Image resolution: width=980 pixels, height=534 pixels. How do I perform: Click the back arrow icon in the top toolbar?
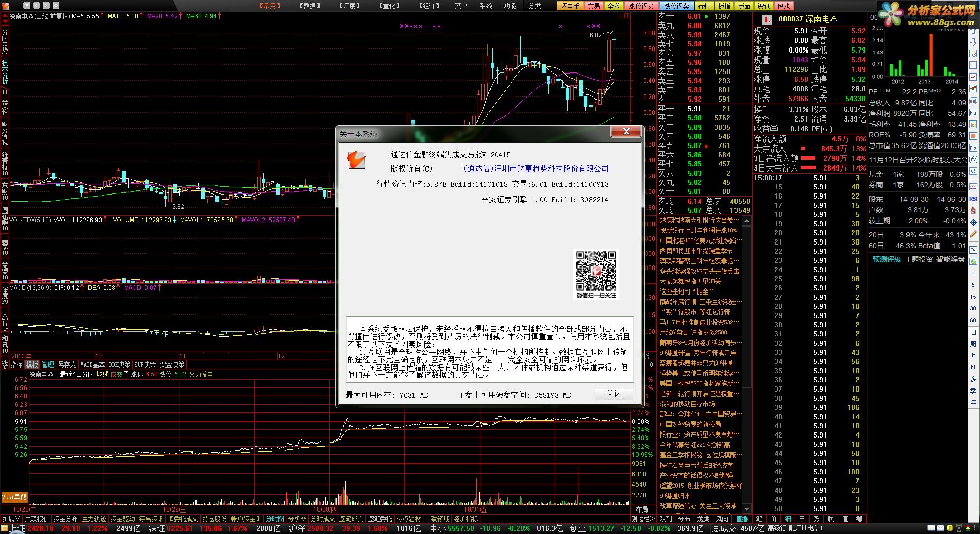36,6
